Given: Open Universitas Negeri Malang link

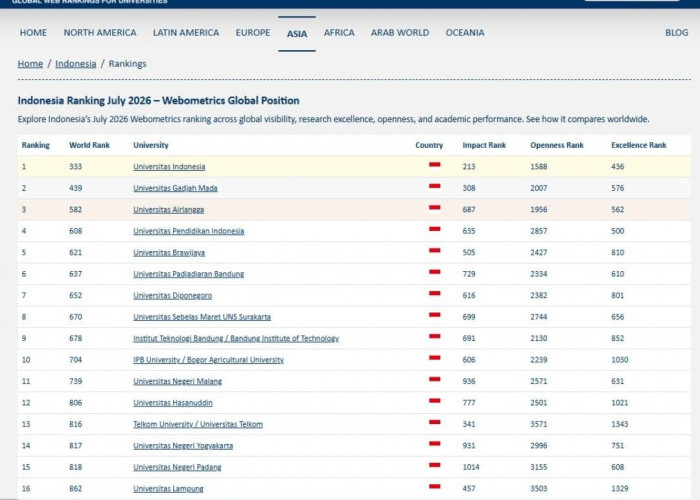Looking at the screenshot, I should [x=178, y=381].
